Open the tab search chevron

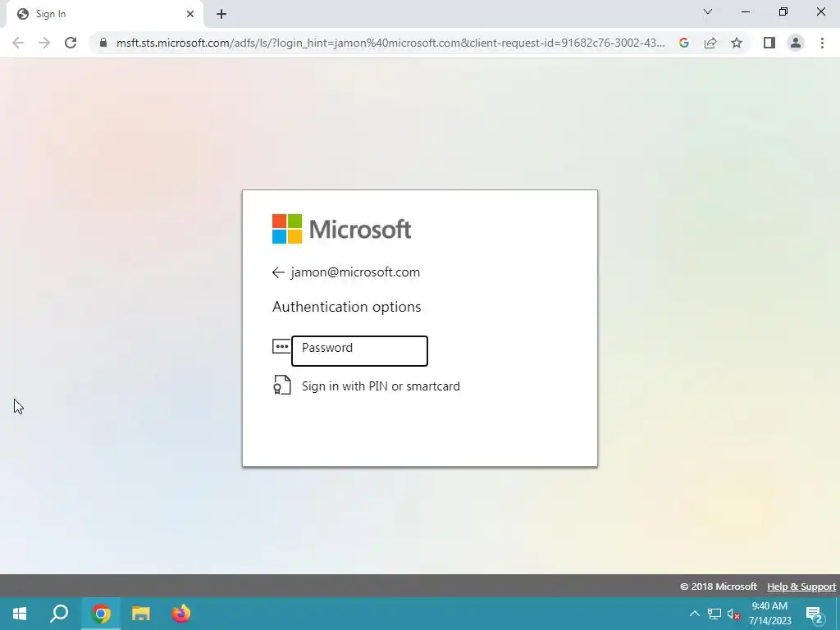coord(708,11)
